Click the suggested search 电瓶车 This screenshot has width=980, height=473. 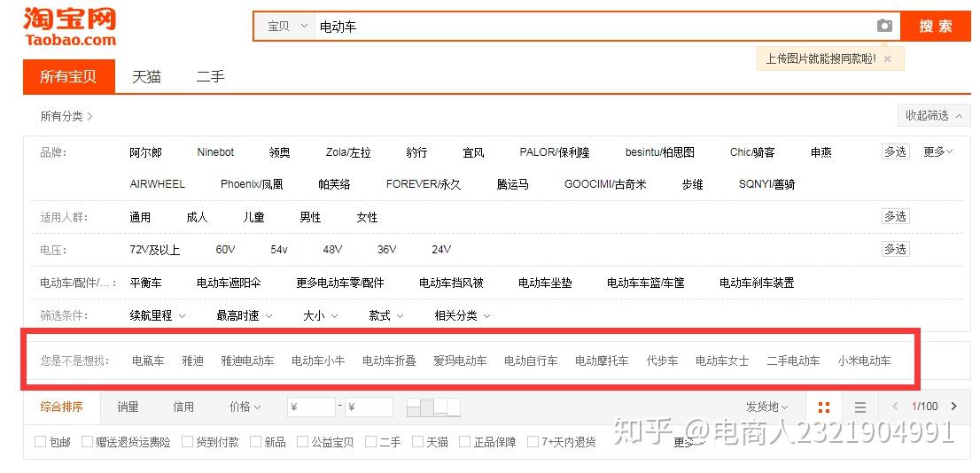point(148,361)
